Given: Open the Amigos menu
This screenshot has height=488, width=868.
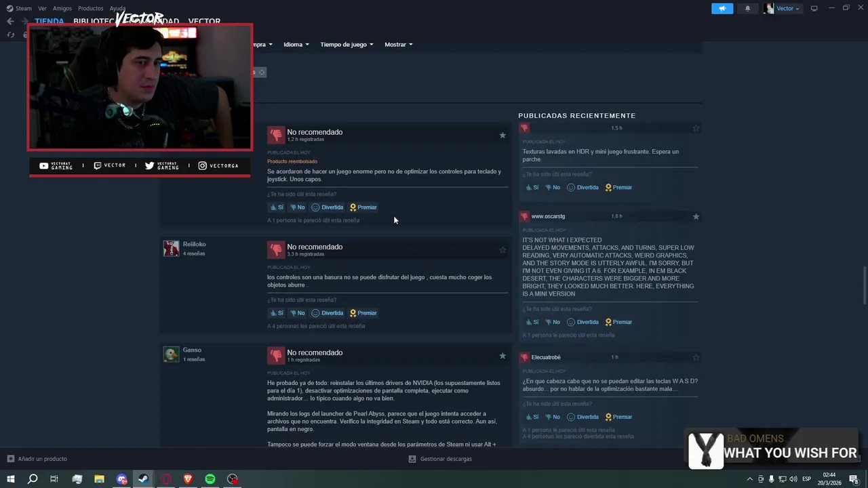Looking at the screenshot, I should 62,8.
